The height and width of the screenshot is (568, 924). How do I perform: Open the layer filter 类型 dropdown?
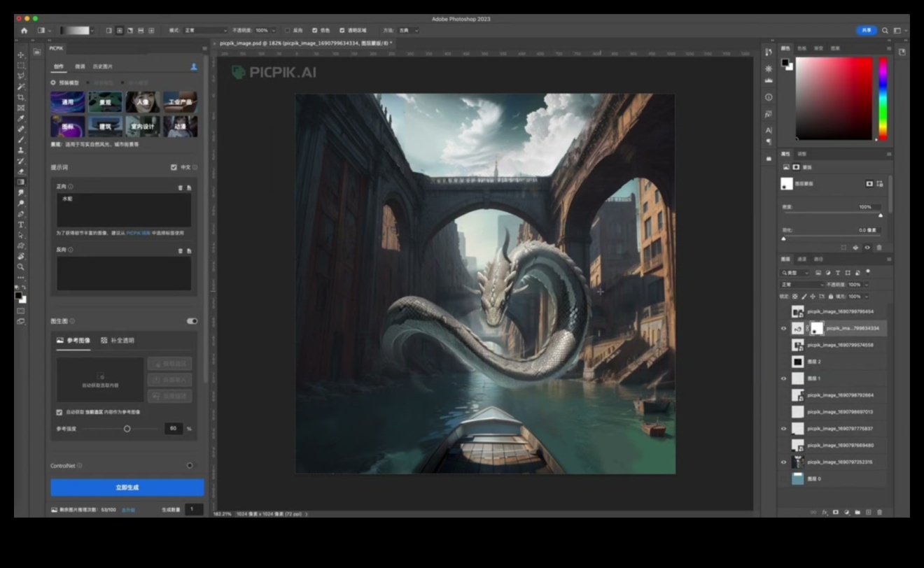pos(795,273)
